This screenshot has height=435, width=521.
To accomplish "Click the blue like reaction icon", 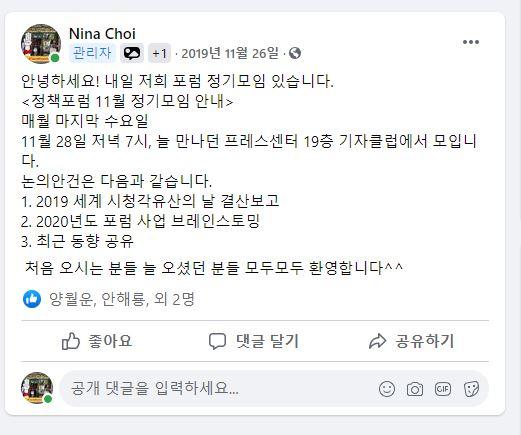I will coord(32,299).
